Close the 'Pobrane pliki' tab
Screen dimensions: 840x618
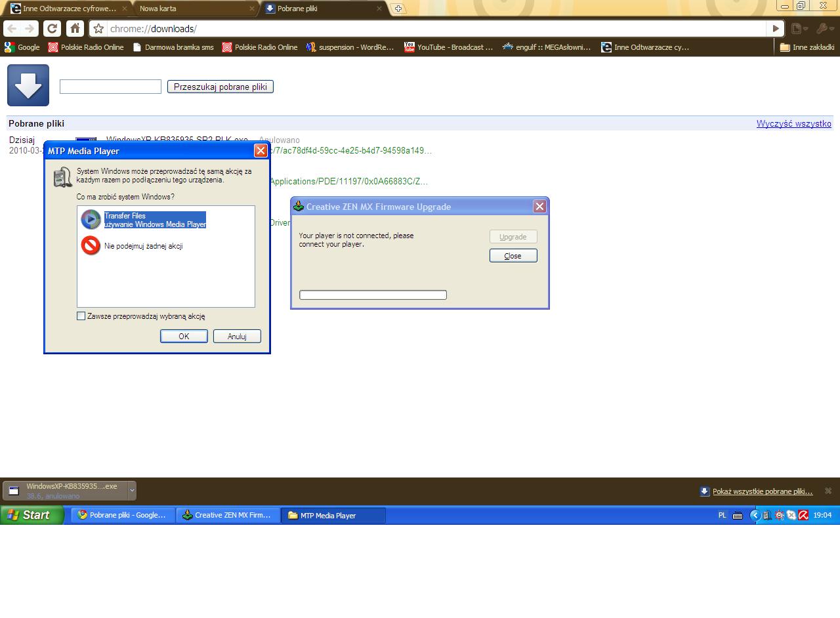click(x=380, y=9)
